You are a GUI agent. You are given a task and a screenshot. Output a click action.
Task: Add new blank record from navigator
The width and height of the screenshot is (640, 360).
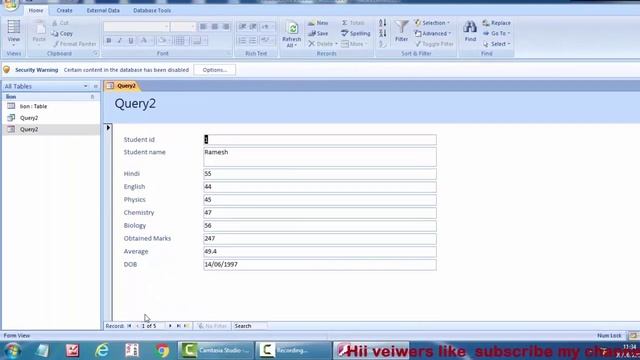(187, 326)
